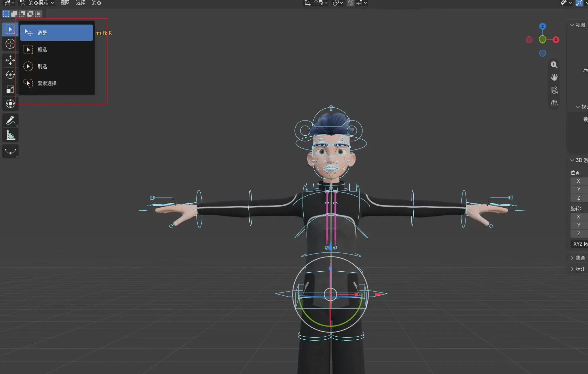Open the 姿态模式 mode dropdown
This screenshot has height=374, width=588.
37,3
